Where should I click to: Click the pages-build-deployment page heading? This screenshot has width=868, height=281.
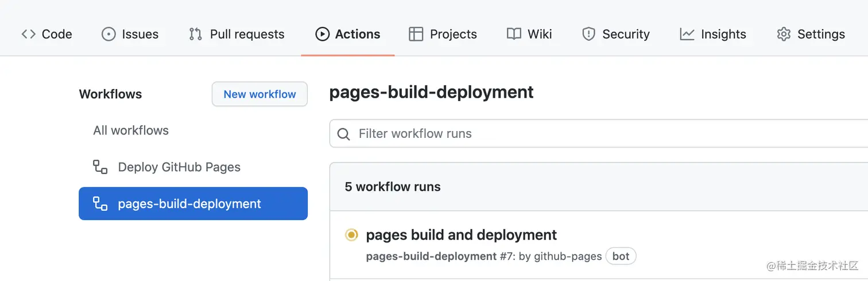(x=432, y=92)
